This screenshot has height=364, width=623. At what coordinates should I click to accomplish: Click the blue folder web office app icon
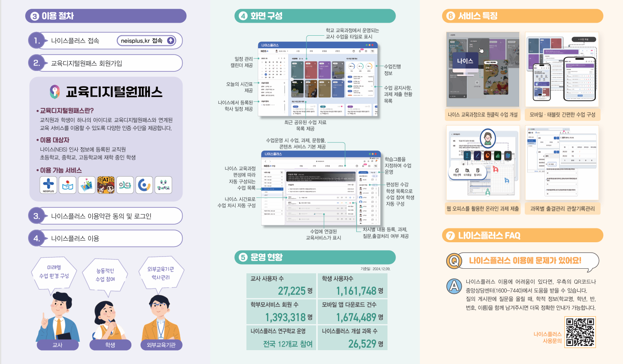[508, 155]
